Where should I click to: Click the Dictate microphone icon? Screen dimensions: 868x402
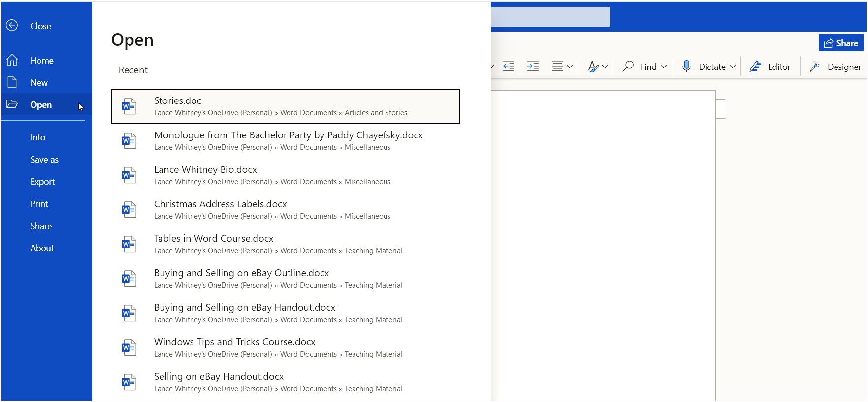686,66
